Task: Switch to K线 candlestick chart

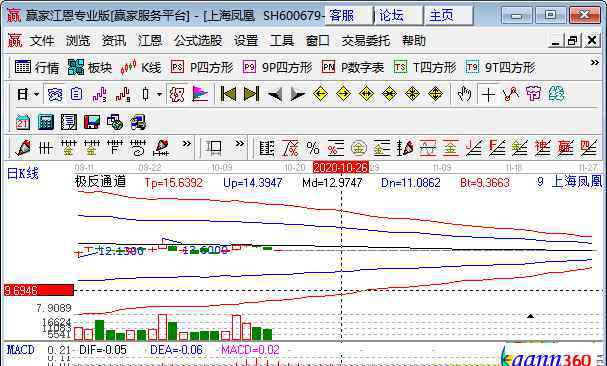Action: click(x=141, y=67)
